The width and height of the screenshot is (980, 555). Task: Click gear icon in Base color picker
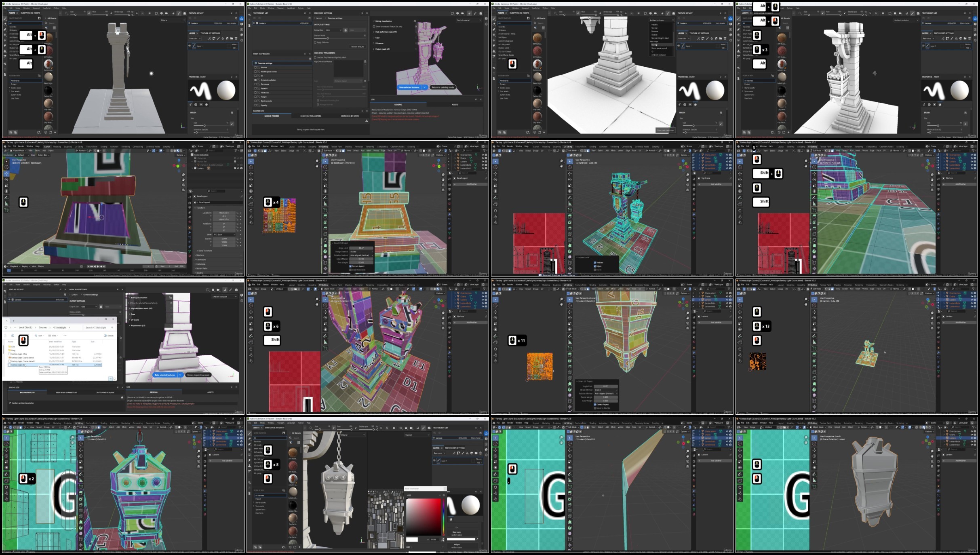pos(444,495)
